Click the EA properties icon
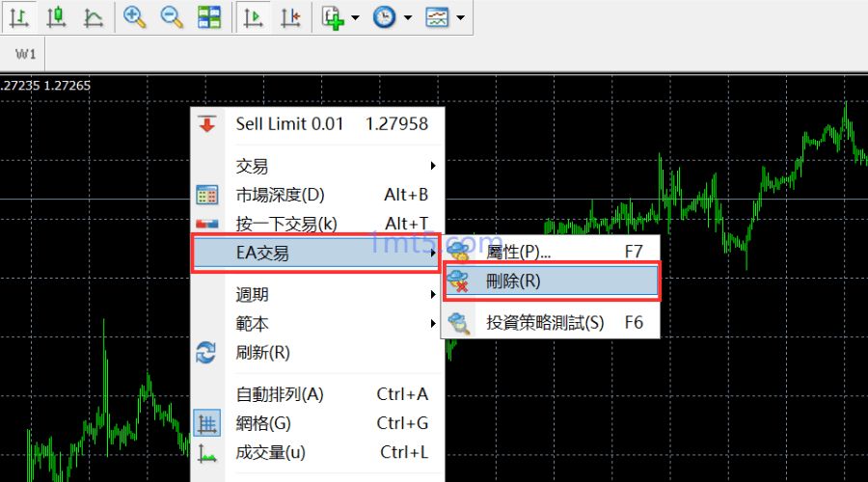The image size is (868, 482). coord(459,251)
